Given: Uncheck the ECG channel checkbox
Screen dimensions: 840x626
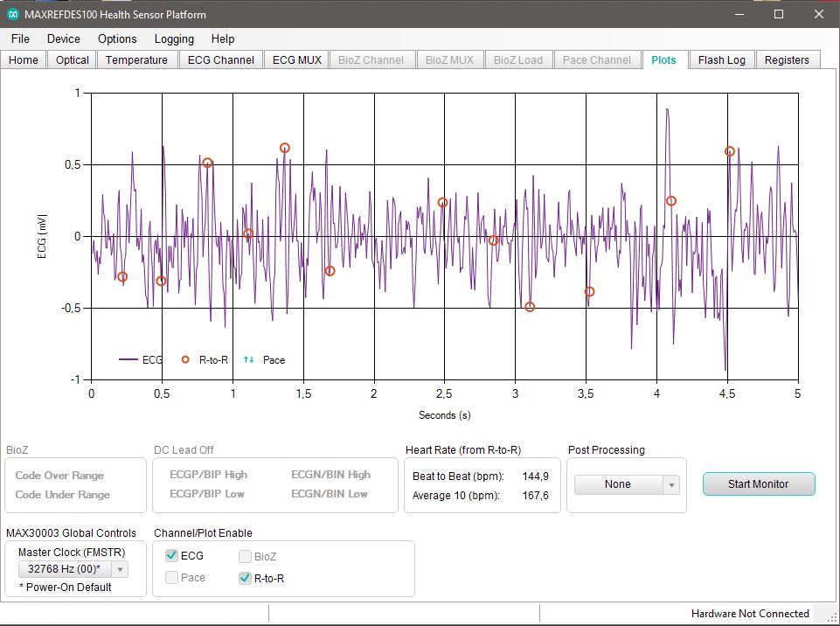Looking at the screenshot, I should [x=171, y=556].
